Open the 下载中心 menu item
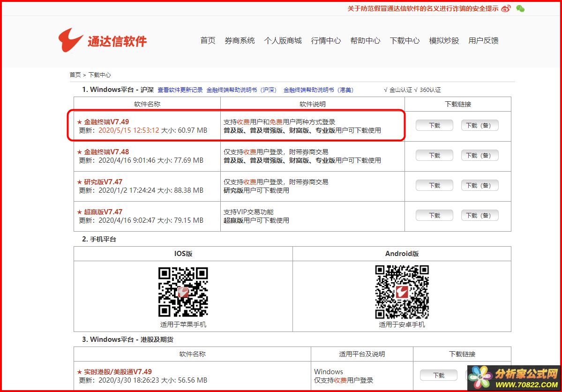Image resolution: width=562 pixels, height=392 pixels. coord(405,40)
